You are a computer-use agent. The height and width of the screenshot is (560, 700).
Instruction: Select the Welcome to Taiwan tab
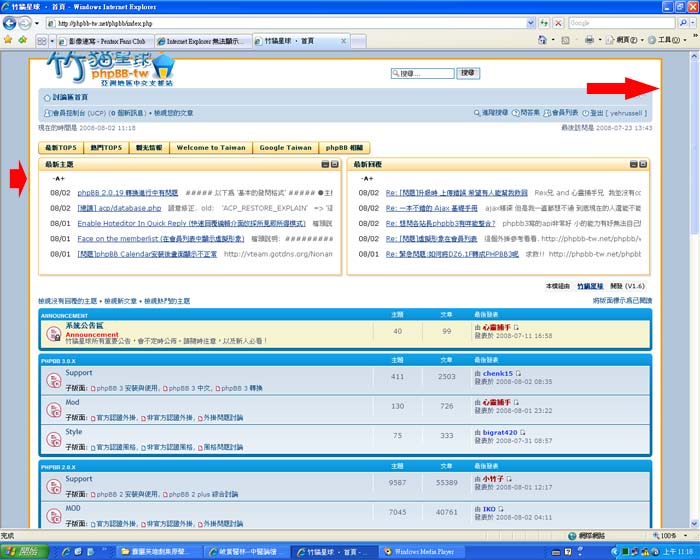pos(211,147)
